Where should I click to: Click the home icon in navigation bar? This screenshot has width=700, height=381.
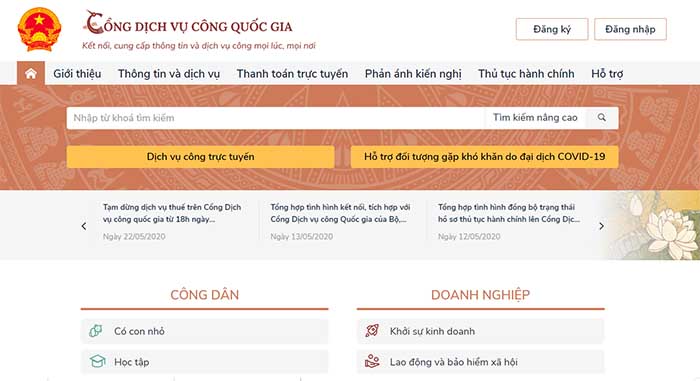tap(31, 73)
